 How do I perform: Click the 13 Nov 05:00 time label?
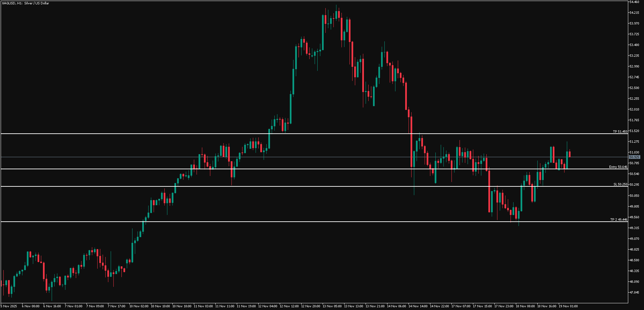[332, 306]
